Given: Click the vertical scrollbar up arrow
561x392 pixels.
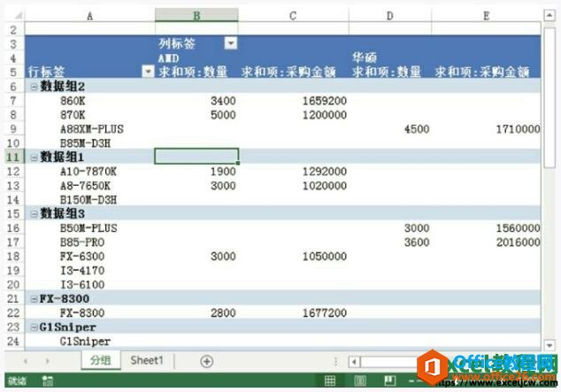Looking at the screenshot, I should (x=549, y=15).
